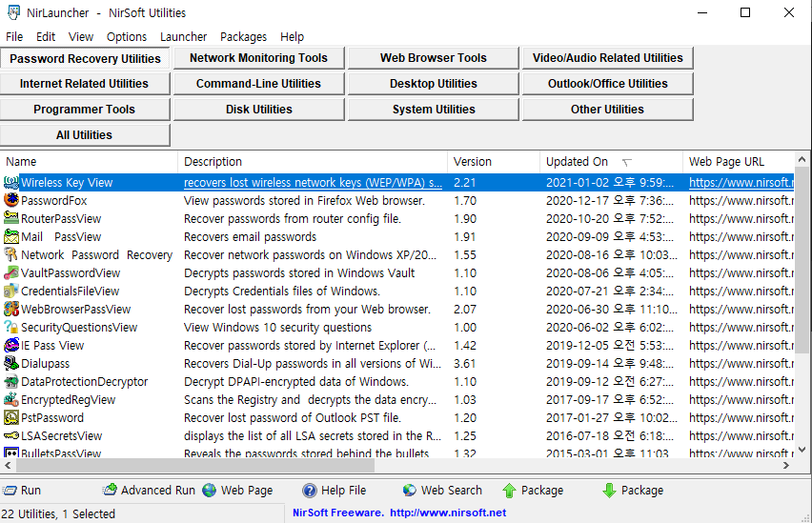Viewport: 812px width, 523px height.
Task: Open Internet Related Utilities category
Action: pos(85,84)
